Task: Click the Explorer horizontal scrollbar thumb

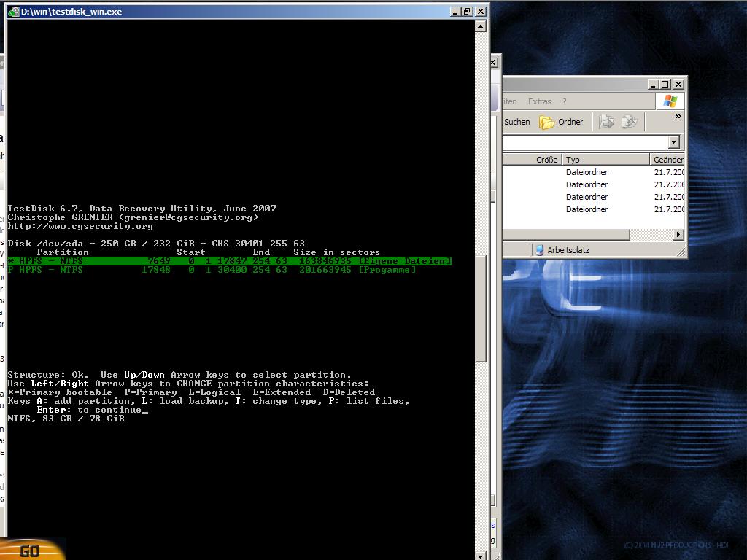Action: 566,234
